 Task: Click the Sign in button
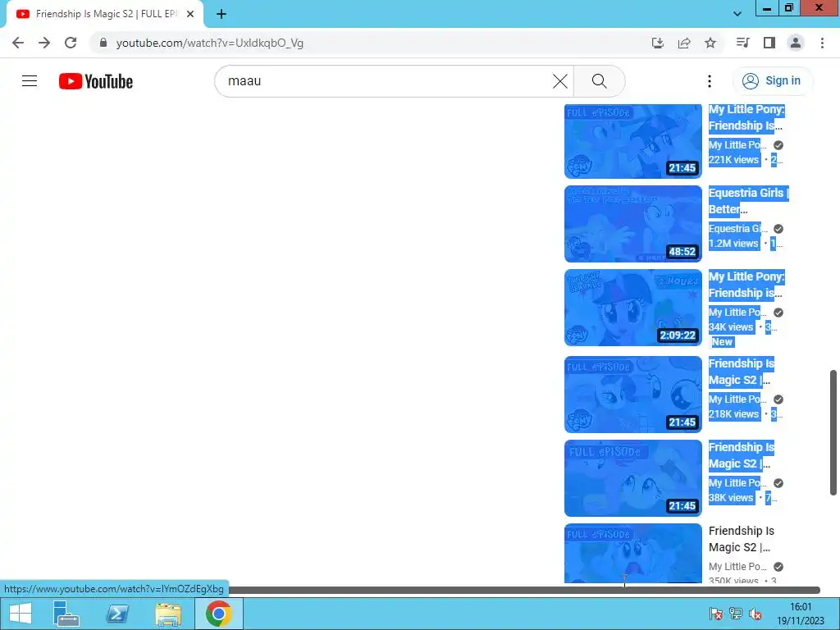click(x=772, y=81)
